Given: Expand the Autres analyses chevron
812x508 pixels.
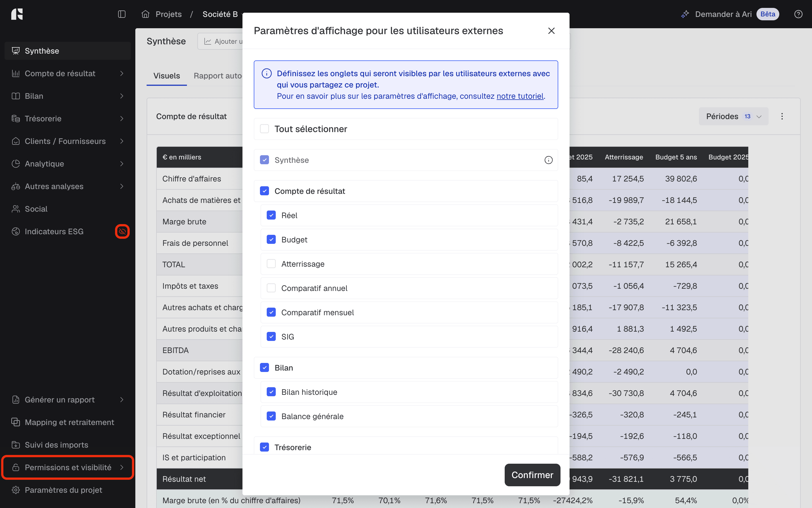Looking at the screenshot, I should (122, 187).
